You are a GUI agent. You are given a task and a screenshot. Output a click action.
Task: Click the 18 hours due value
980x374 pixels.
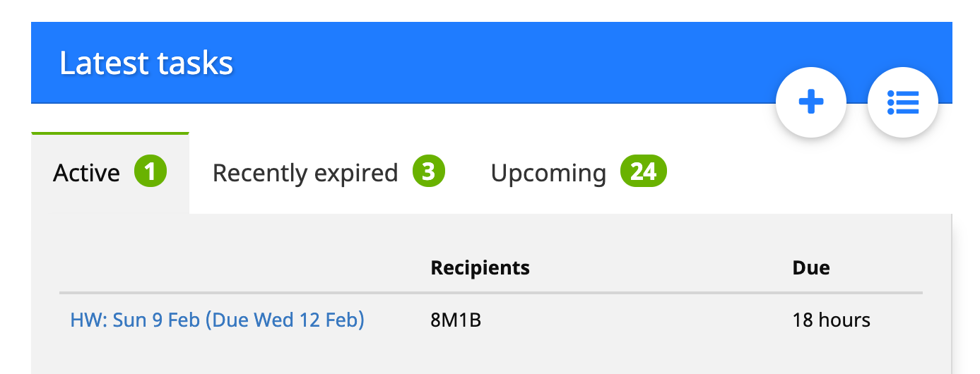point(831,320)
